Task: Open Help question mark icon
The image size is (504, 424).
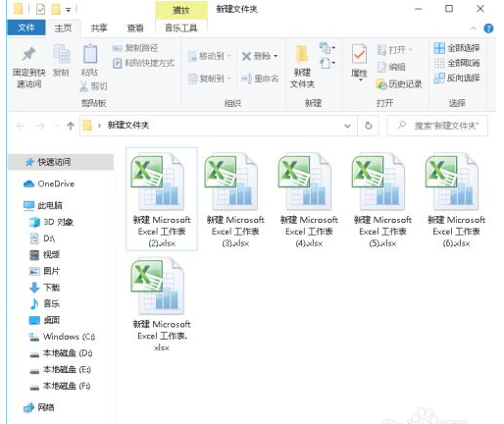Action: click(488, 28)
